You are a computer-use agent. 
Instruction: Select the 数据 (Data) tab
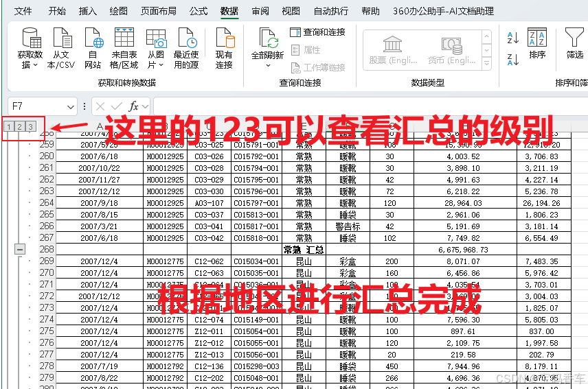point(229,11)
